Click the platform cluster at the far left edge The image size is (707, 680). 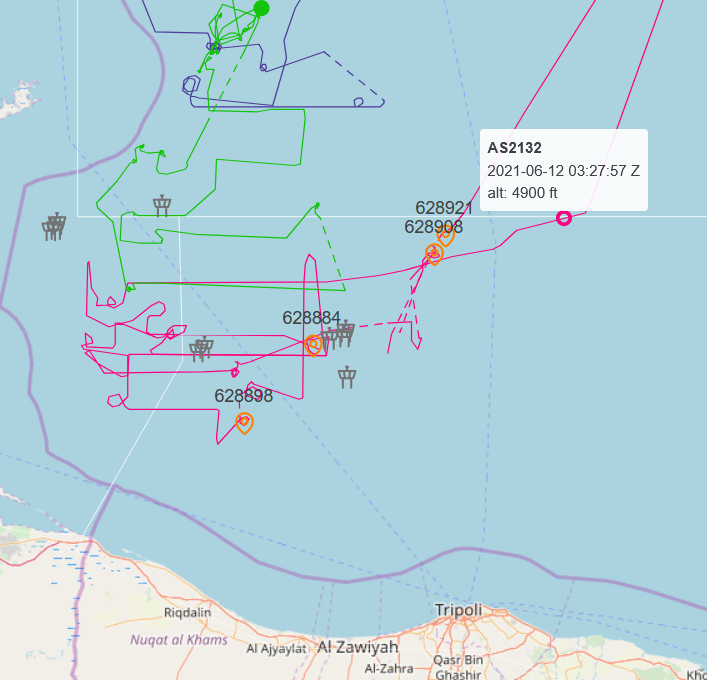click(x=54, y=227)
